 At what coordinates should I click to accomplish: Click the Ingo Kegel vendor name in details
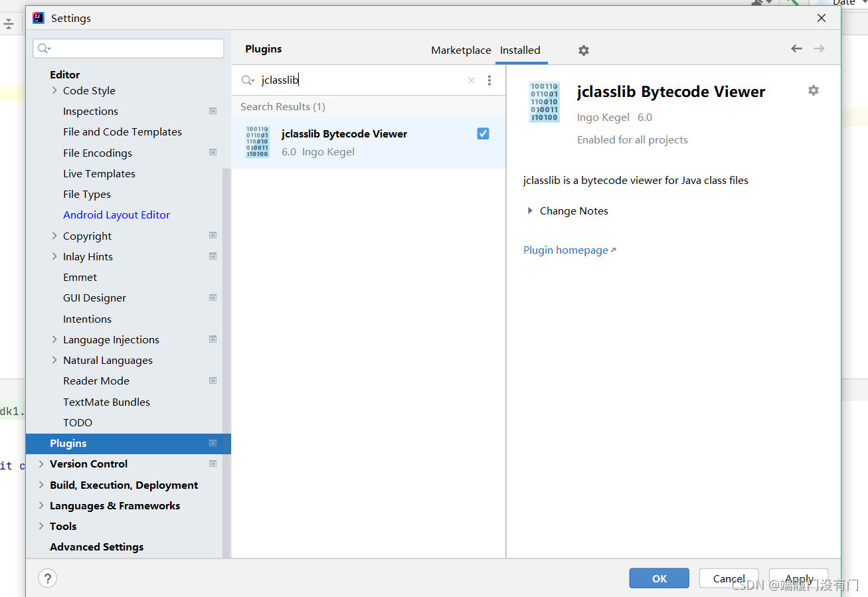click(603, 117)
